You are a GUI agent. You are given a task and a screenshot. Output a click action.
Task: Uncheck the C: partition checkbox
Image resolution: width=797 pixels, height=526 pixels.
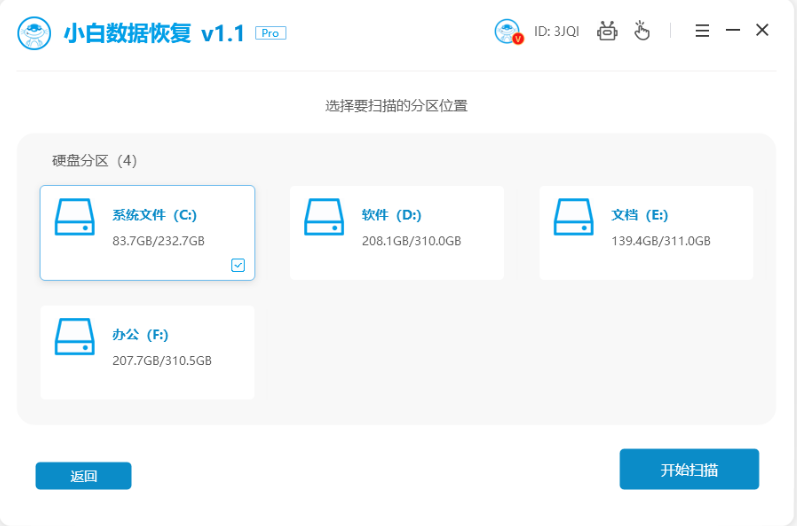pos(238,265)
